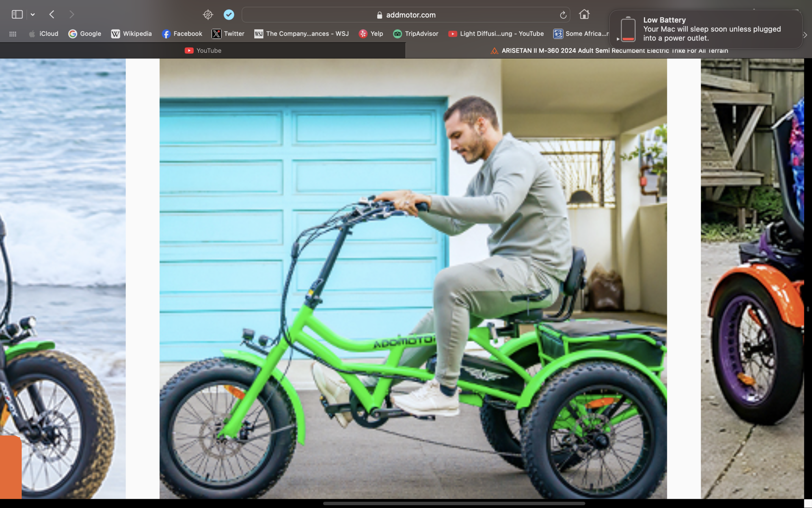812x508 pixels.
Task: Click the horizontal scrollbar at the bottom
Action: coord(454,503)
